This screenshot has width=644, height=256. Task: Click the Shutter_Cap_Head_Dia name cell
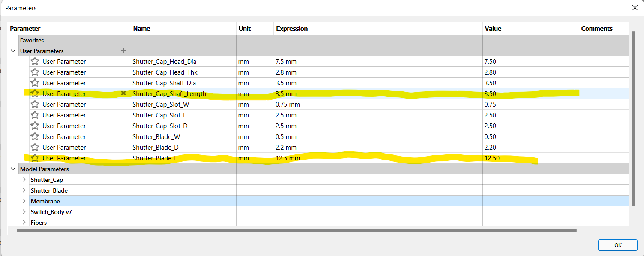click(x=183, y=61)
